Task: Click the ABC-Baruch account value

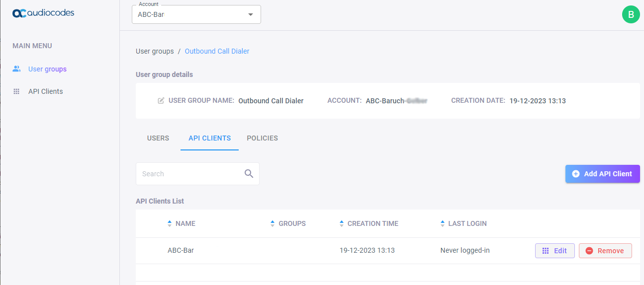Action: (x=396, y=100)
